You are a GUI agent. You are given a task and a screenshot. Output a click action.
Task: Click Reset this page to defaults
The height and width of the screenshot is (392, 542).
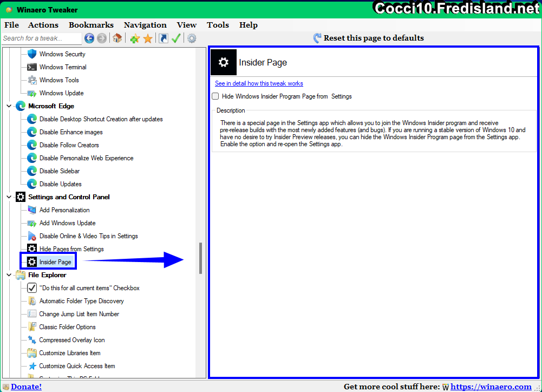pyautogui.click(x=369, y=38)
